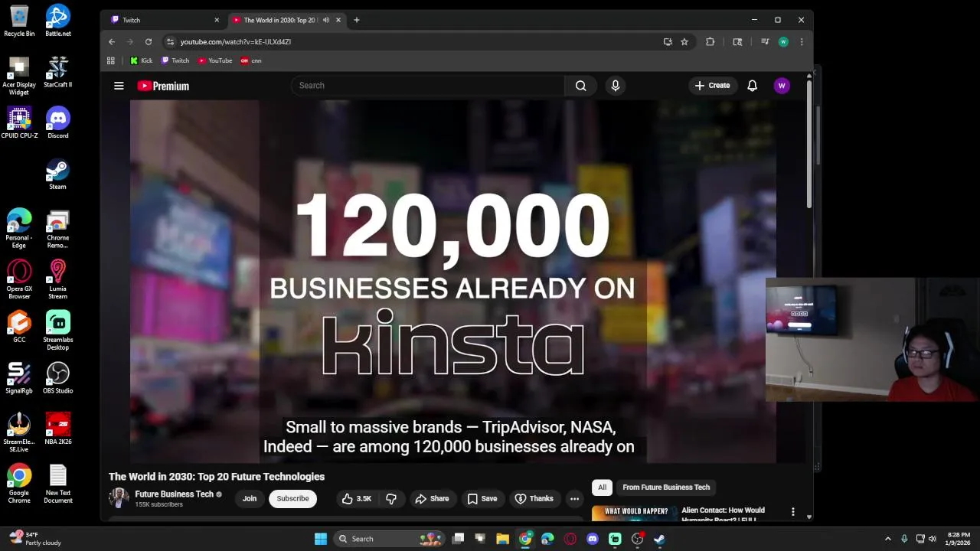
Task: Open more actions three-dot menu under video
Action: [x=574, y=499]
